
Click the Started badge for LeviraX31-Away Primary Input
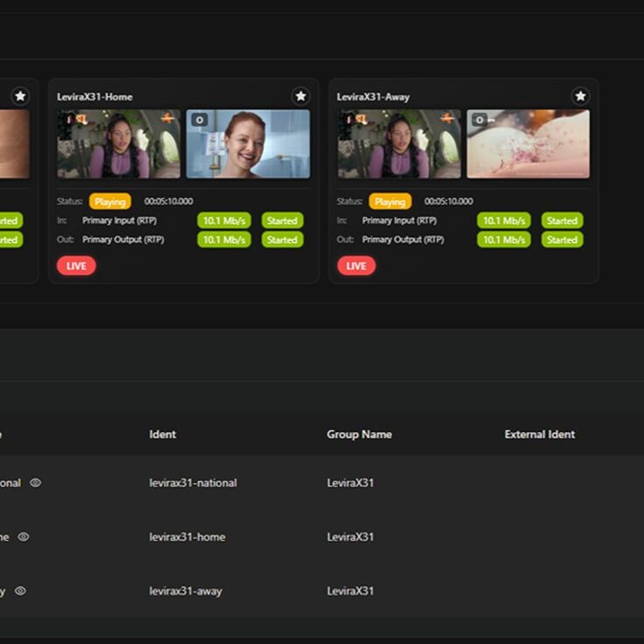563,220
